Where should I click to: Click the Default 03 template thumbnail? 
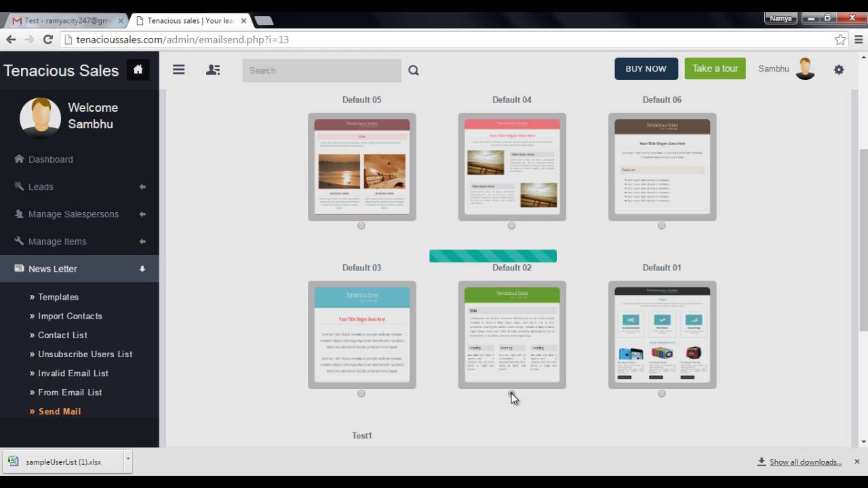coord(362,335)
